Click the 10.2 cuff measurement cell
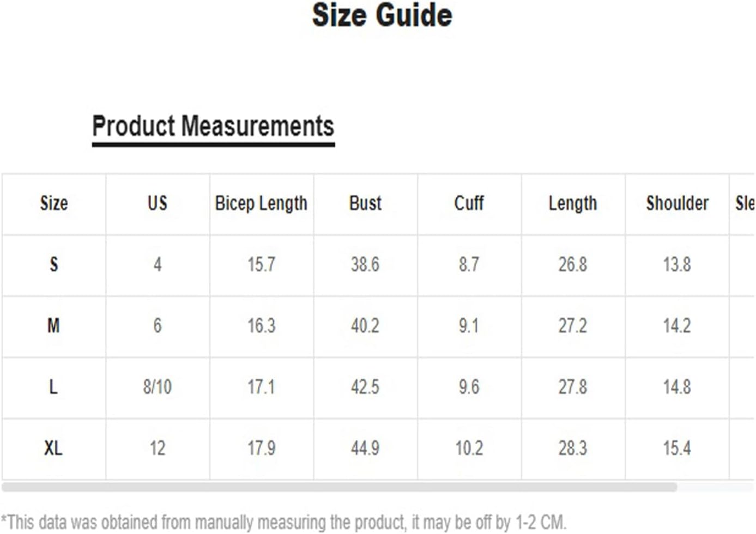 point(469,448)
